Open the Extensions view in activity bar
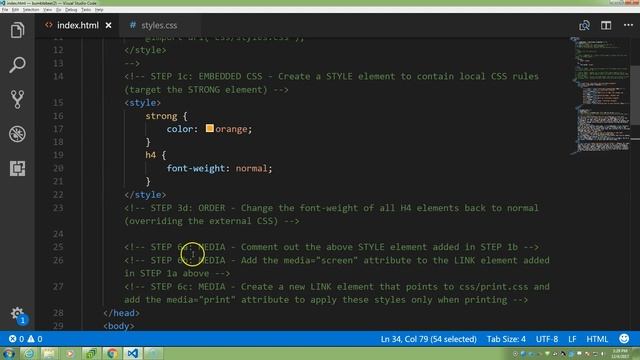Viewport: 640px width, 360px height. pyautogui.click(x=17, y=168)
